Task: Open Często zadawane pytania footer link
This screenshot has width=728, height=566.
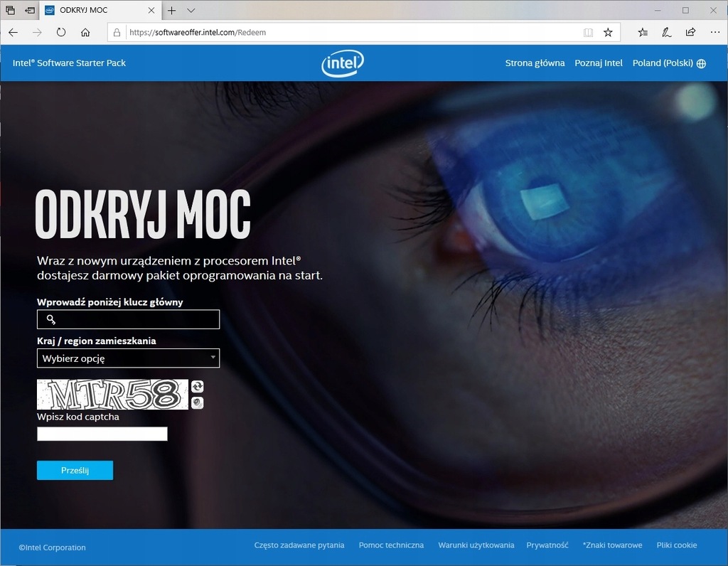Action: [299, 545]
